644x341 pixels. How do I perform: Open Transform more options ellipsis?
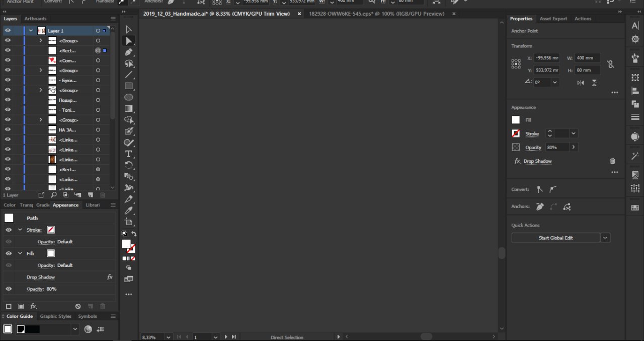(x=614, y=93)
